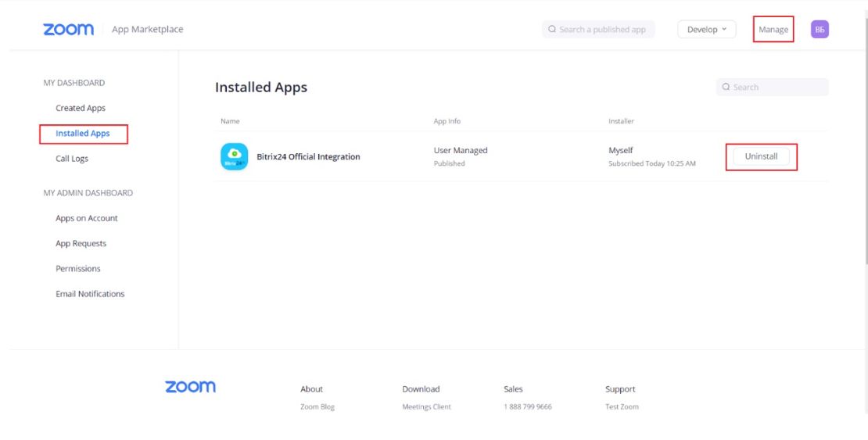Click the Support footer heading
Screen dimensions: 868x440
click(620, 389)
